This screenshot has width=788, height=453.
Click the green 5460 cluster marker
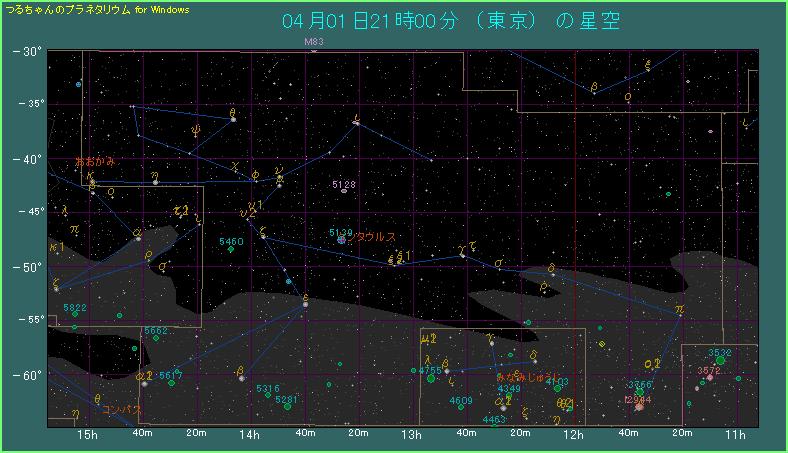[x=231, y=250]
